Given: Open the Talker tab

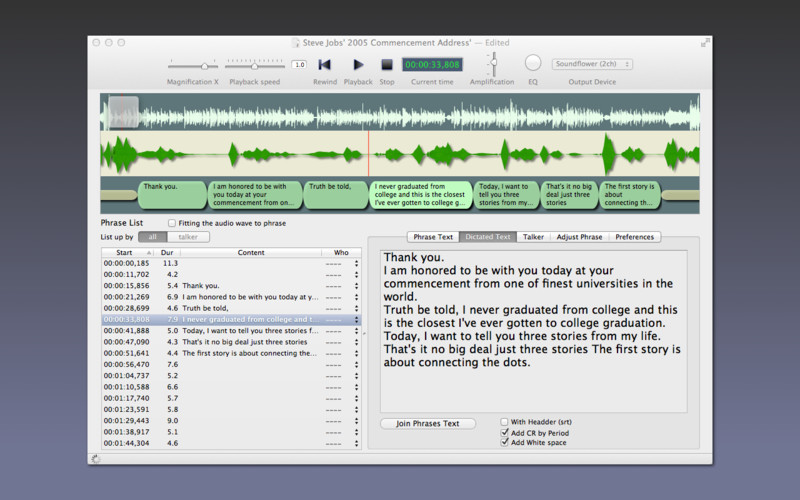Looking at the screenshot, I should click(533, 237).
